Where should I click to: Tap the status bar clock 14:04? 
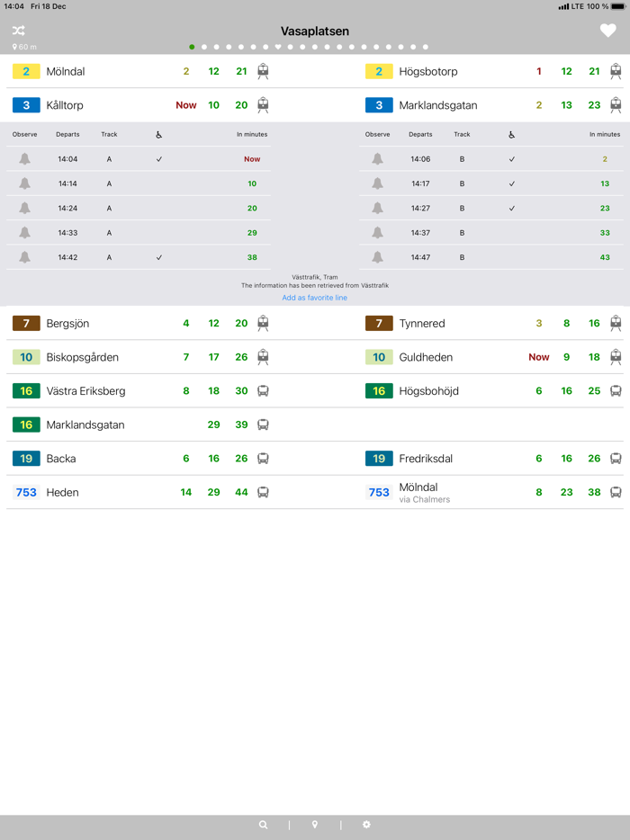click(x=13, y=6)
